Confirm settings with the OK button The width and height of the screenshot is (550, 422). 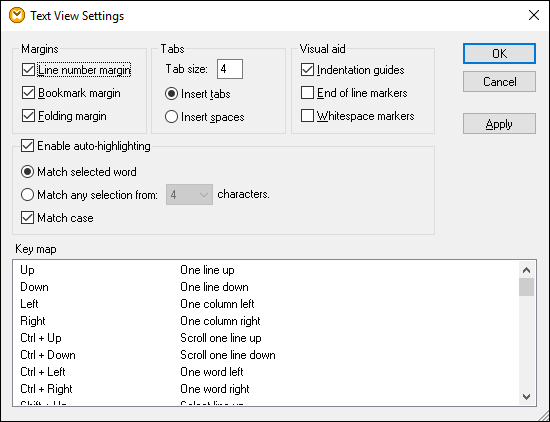499,53
